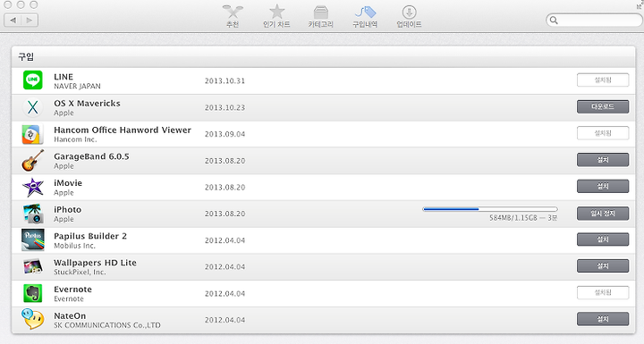
Task: Click the 2013.09.04 purchase date
Action: (225, 134)
